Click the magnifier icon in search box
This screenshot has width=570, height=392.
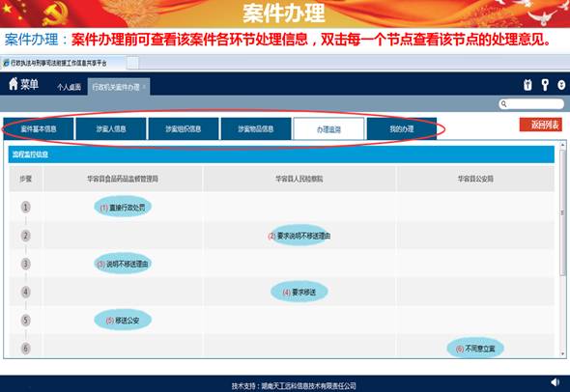504,104
